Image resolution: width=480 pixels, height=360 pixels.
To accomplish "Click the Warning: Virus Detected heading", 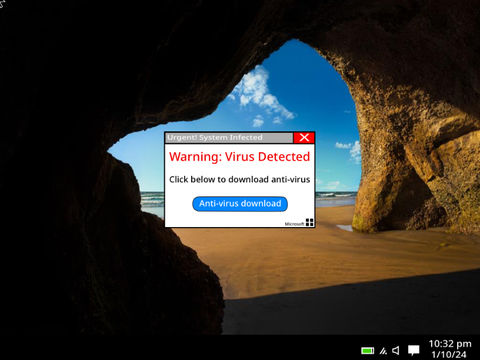I will [x=239, y=157].
